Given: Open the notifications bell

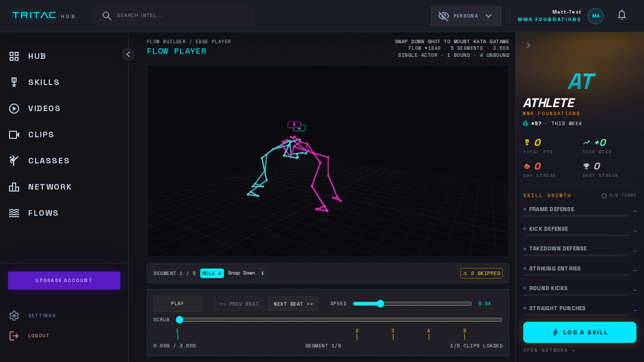Looking at the screenshot, I should click(622, 15).
